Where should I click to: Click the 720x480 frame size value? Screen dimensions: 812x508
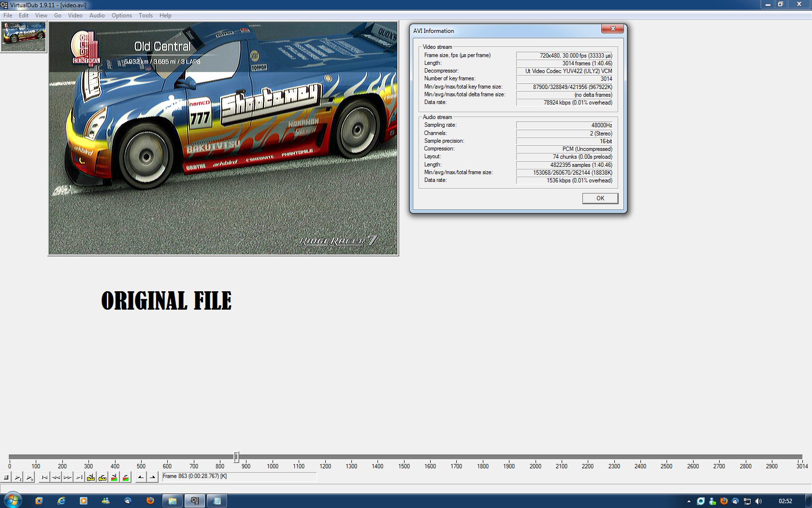(x=565, y=56)
